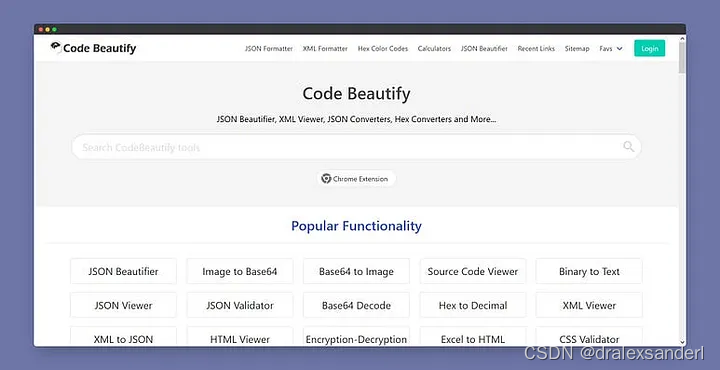Click the Chrome Extension button
Image resolution: width=720 pixels, height=370 pixels.
click(356, 179)
